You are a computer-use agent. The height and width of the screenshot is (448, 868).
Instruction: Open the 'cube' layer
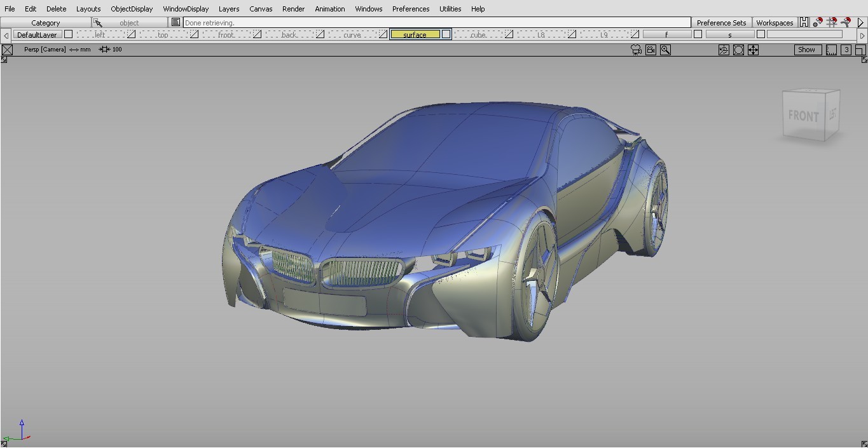coord(478,34)
